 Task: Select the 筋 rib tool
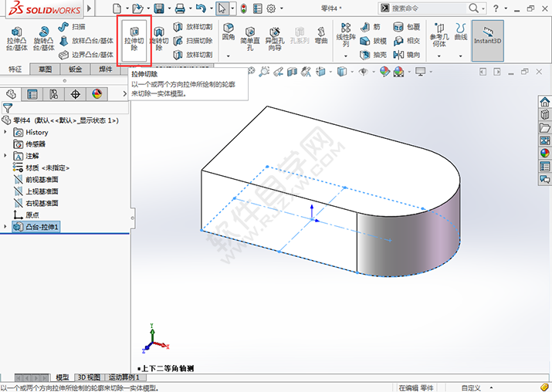tap(371, 27)
